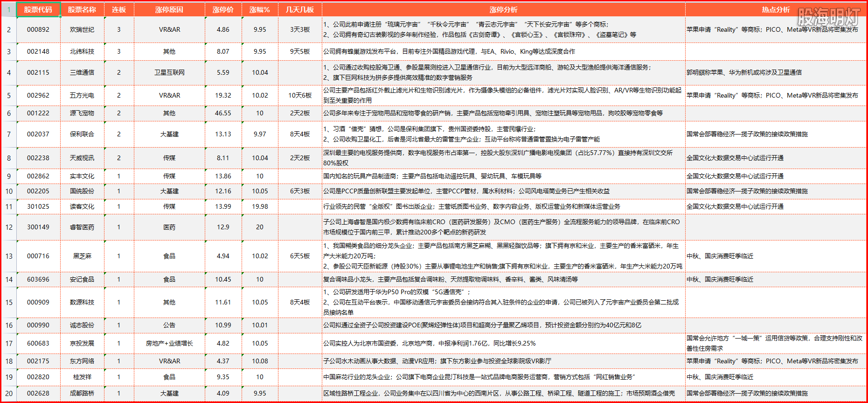Click the 涨停价 column header
This screenshot has height=403, width=868.
[223, 9]
